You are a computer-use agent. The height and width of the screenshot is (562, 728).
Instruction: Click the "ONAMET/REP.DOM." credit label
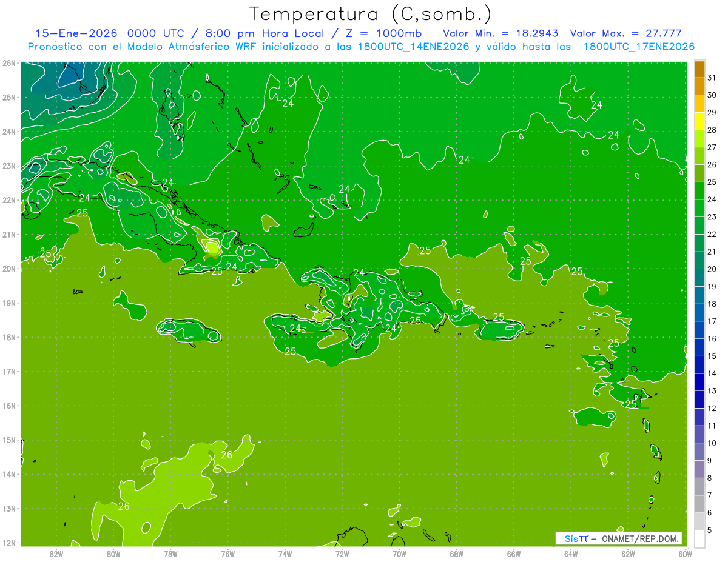click(639, 538)
